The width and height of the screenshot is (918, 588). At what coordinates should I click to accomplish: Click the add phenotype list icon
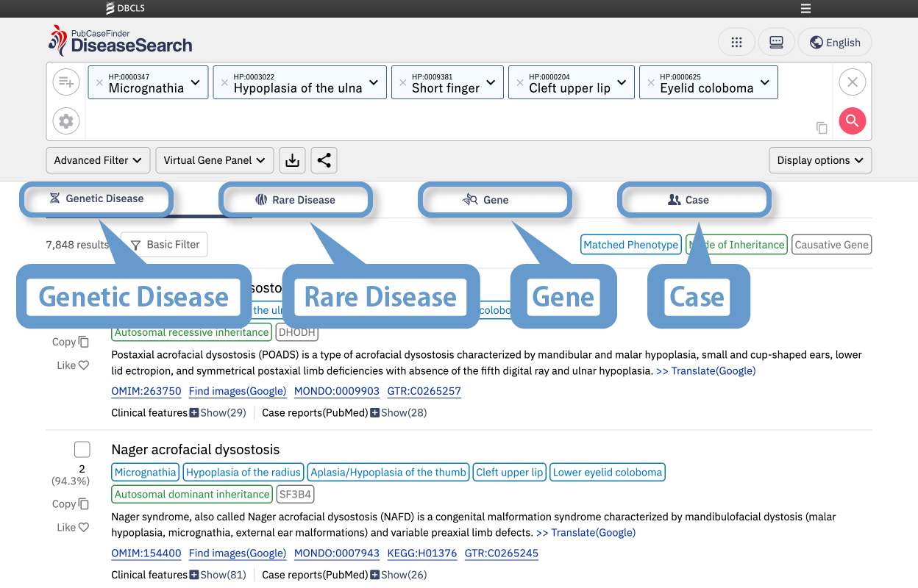coord(66,82)
